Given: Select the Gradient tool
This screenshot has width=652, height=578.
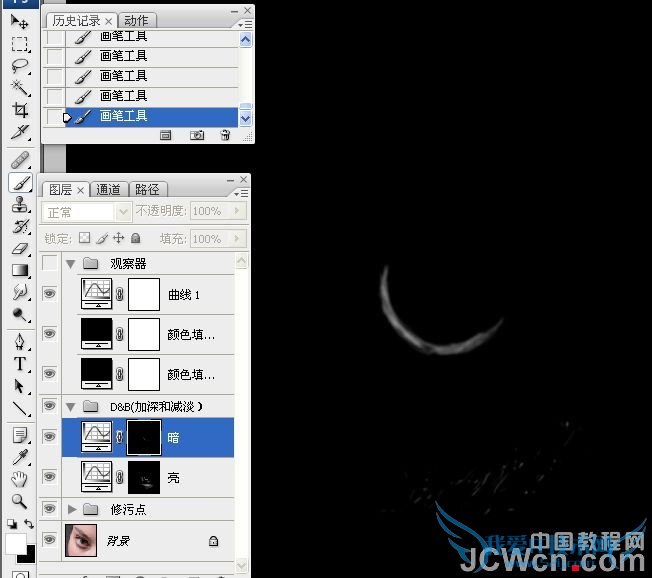Looking at the screenshot, I should click(x=20, y=271).
